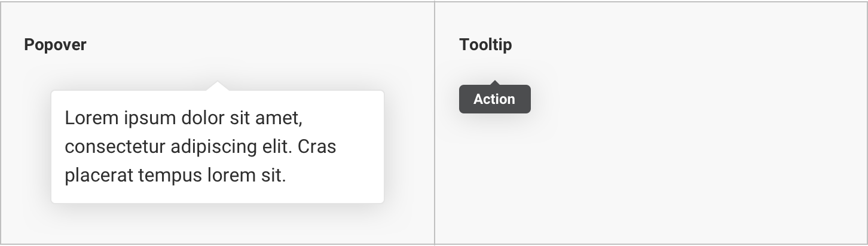The width and height of the screenshot is (868, 246).
Task: Click "sit." at the popover text end
Action: click(x=273, y=176)
